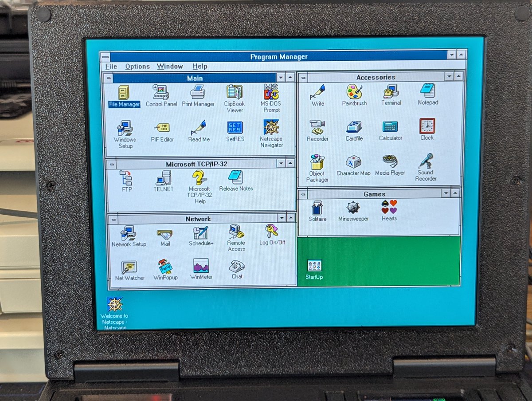
Task: Select the TELNET icon
Action: (163, 178)
